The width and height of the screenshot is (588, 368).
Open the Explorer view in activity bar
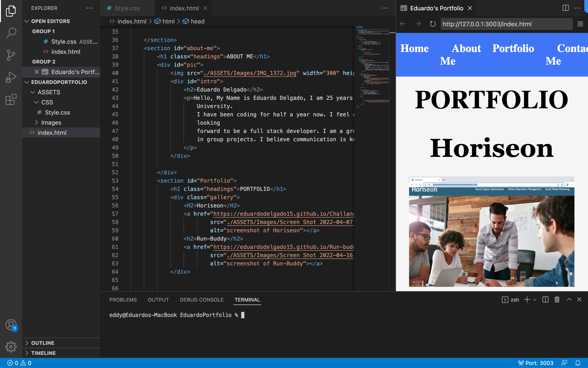tap(11, 11)
